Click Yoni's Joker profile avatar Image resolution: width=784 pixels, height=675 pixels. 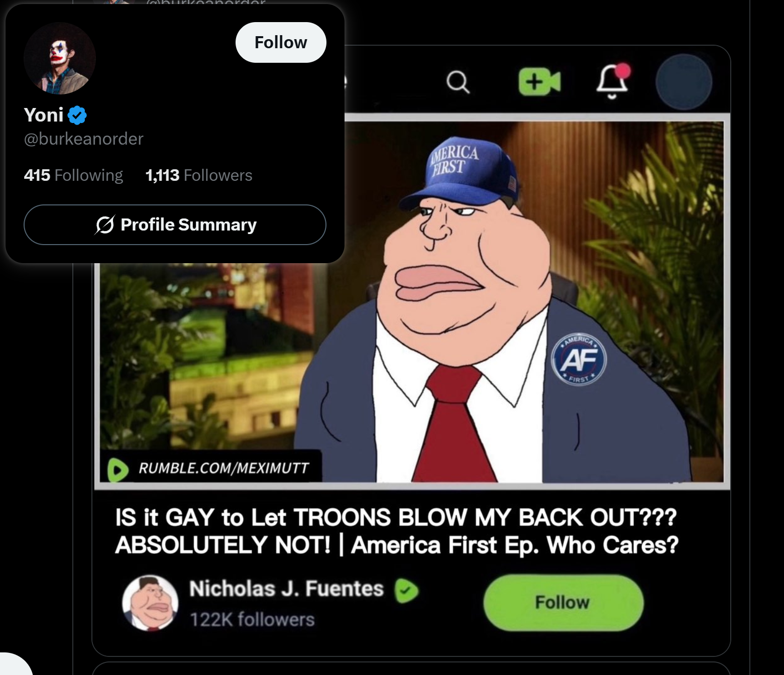click(x=60, y=58)
